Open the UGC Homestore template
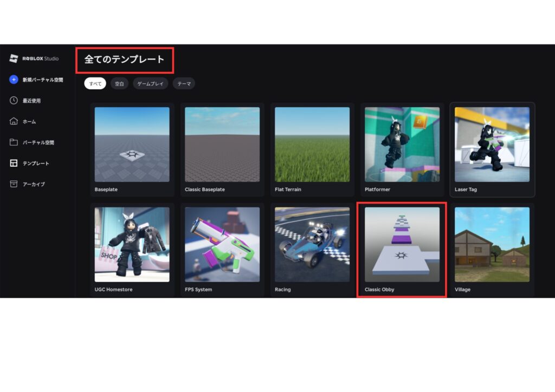This screenshot has width=555, height=392. pos(132,245)
